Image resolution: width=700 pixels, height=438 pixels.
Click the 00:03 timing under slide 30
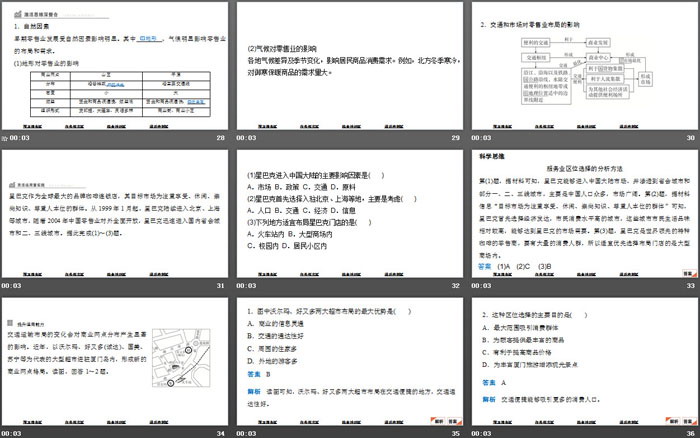pyautogui.click(x=481, y=138)
